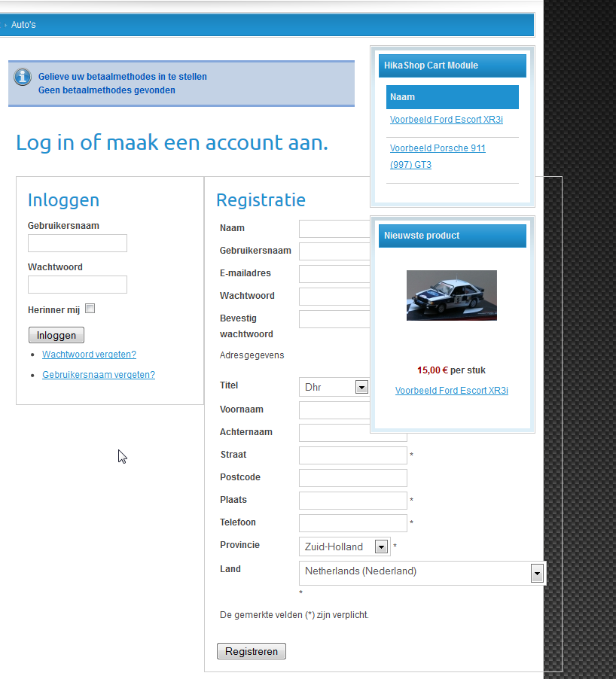Focus the Gebruikersnaam login field

point(78,243)
